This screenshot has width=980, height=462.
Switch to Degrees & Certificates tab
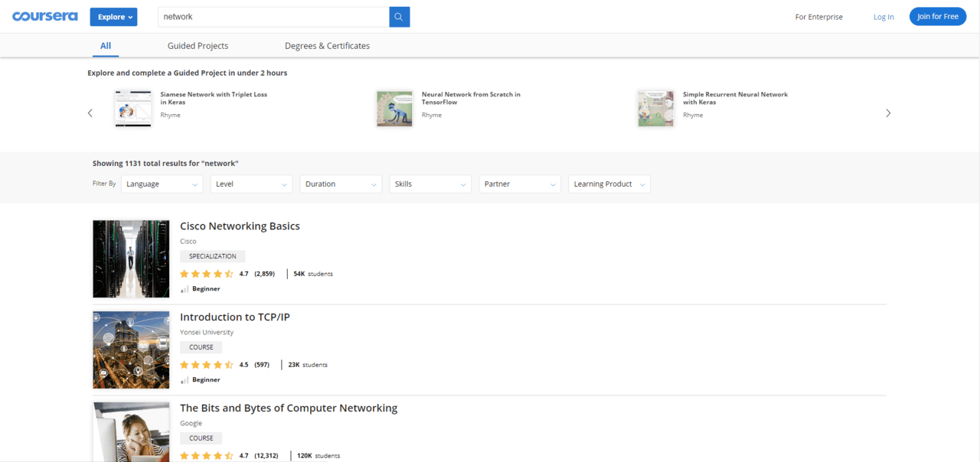tap(327, 46)
